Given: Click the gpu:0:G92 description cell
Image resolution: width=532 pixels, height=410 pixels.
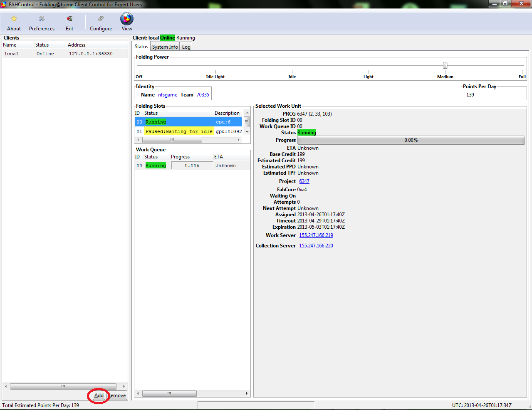Looking at the screenshot, I should (x=229, y=131).
